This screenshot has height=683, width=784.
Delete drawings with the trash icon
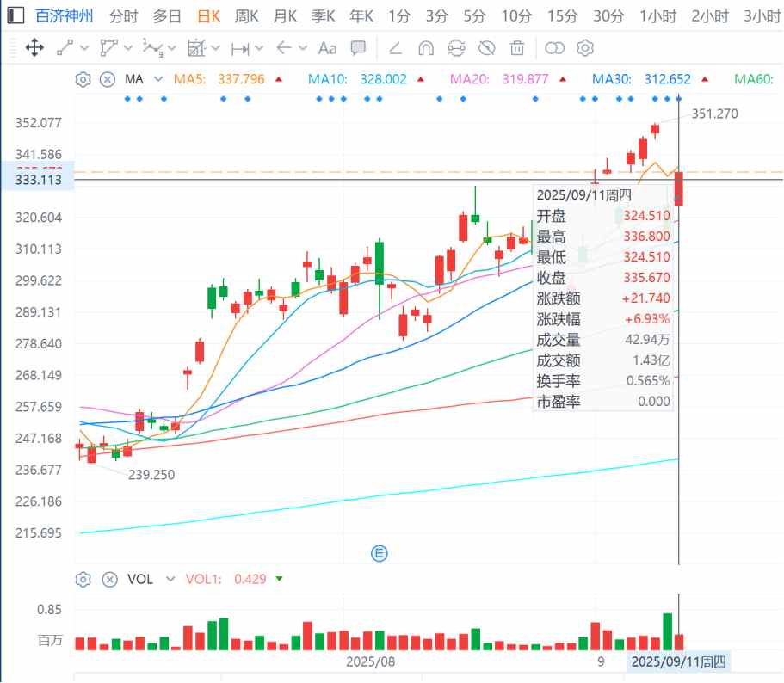[x=517, y=48]
